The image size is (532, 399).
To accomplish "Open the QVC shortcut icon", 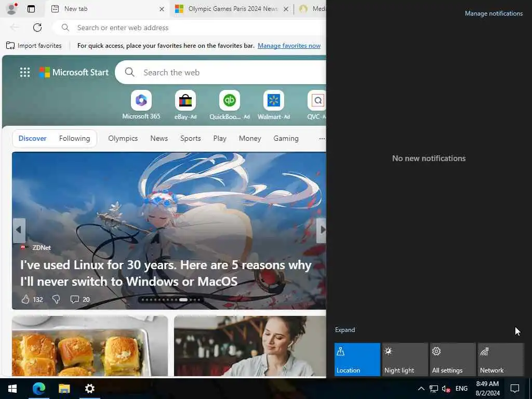I will [x=317, y=100].
